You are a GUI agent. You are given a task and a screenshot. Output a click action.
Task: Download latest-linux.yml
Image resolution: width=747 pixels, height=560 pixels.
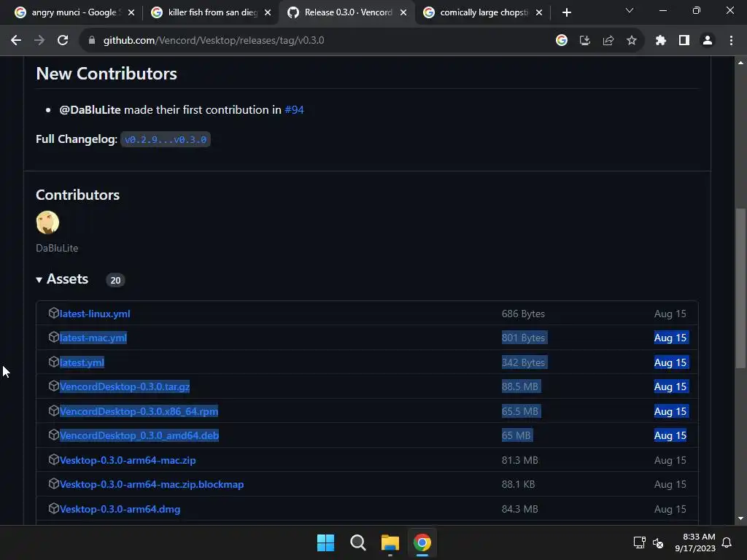pos(95,314)
